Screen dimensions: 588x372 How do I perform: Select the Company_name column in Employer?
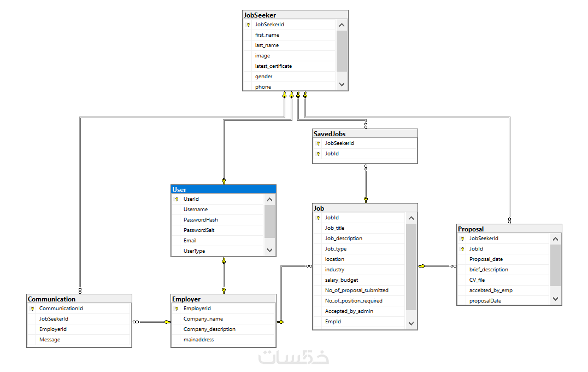[x=224, y=319]
